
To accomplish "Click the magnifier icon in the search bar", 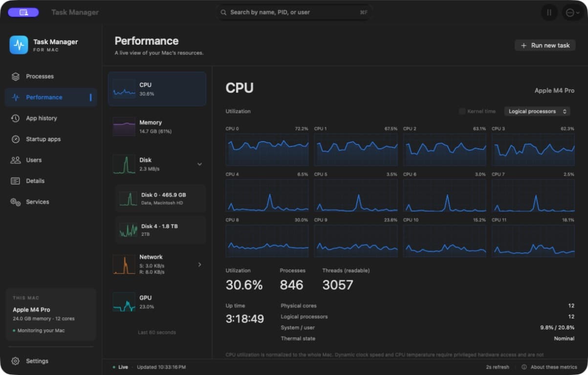I will [x=223, y=12].
